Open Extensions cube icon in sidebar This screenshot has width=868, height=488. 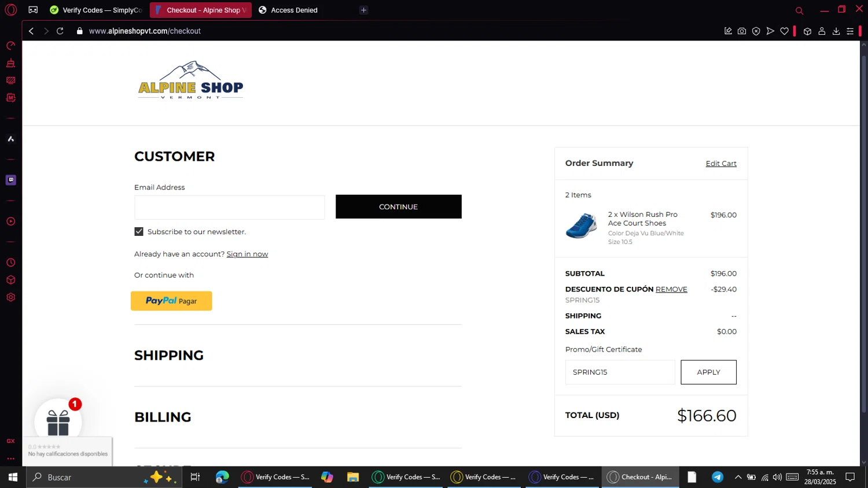point(10,280)
